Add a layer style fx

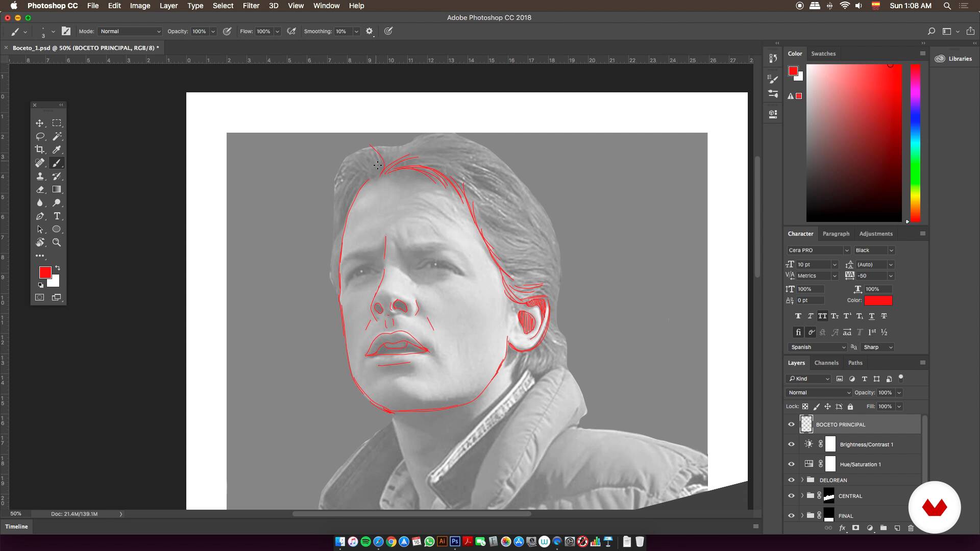click(842, 528)
